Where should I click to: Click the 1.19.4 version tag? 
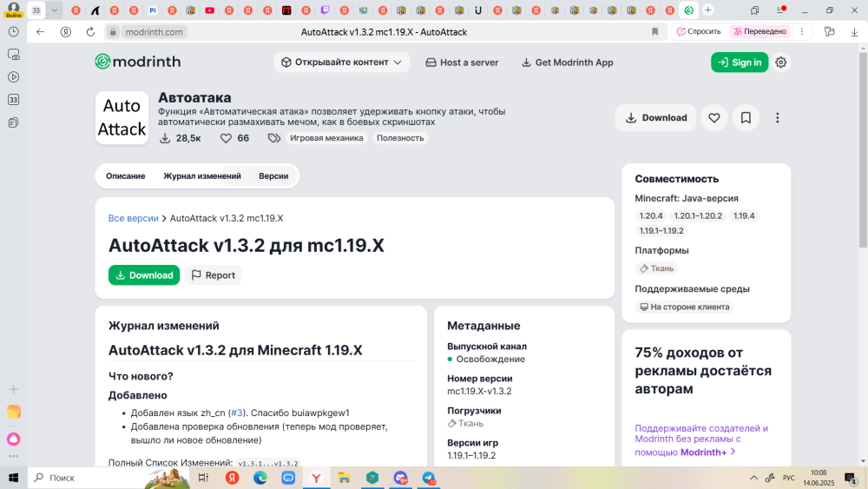(x=744, y=216)
